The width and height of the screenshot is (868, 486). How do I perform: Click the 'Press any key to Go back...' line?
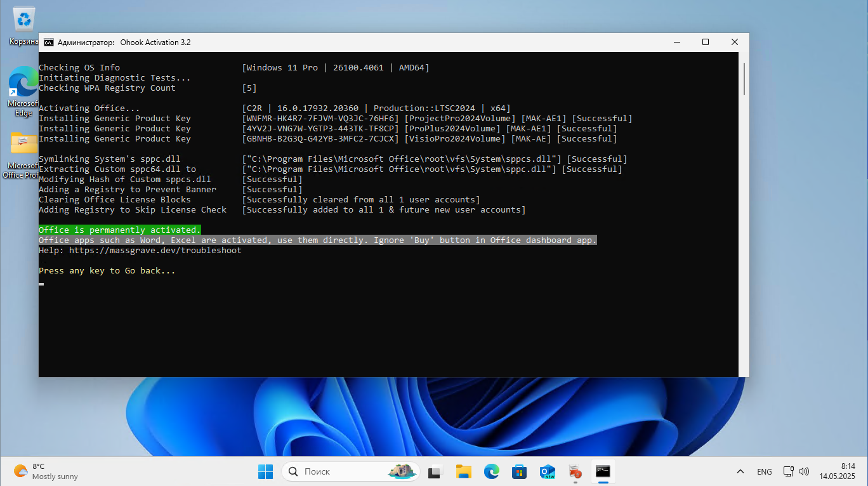(x=107, y=271)
